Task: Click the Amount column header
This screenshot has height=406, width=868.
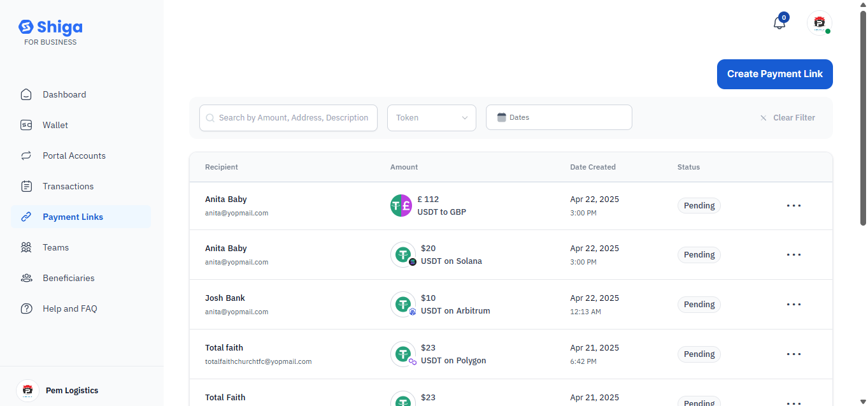Action: [404, 167]
